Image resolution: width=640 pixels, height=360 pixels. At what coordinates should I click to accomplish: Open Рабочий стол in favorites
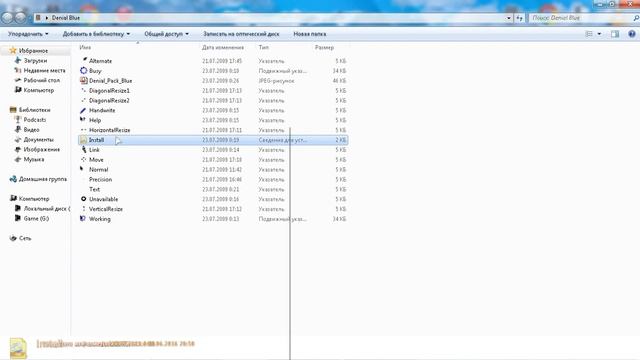pyautogui.click(x=41, y=80)
